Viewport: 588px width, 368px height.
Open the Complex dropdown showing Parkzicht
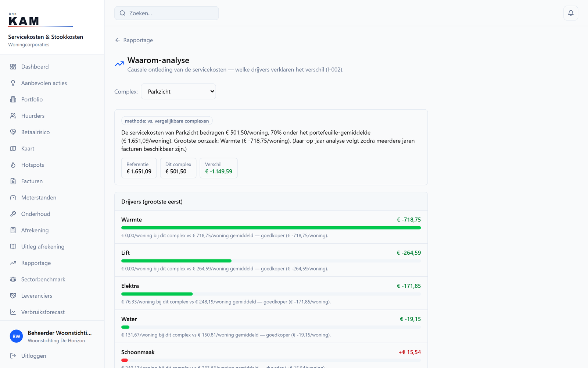[178, 92]
